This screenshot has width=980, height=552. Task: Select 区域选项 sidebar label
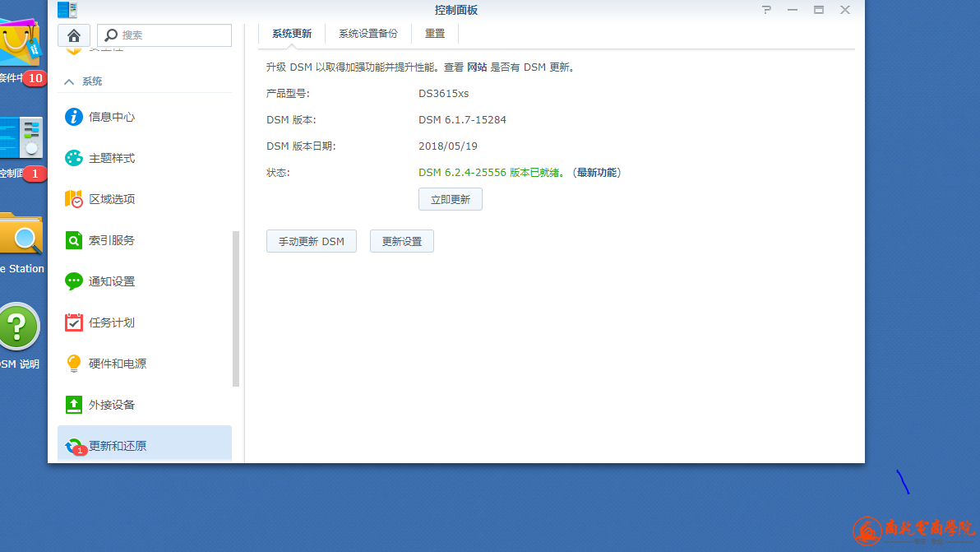112,199
